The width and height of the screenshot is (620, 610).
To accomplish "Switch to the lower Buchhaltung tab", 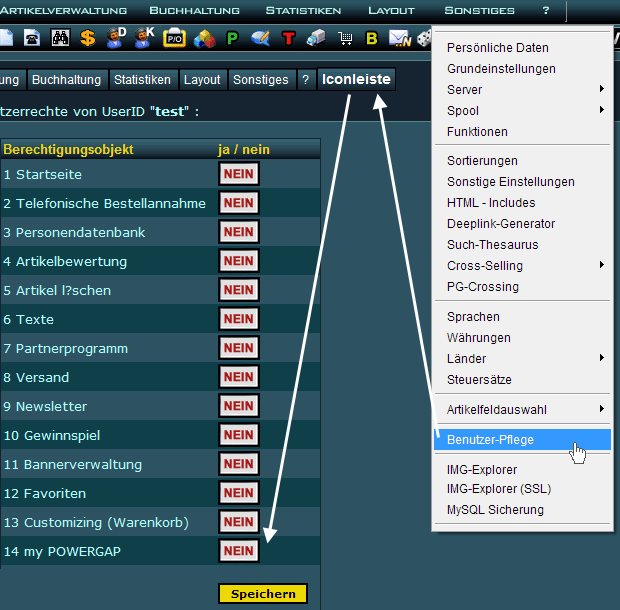I will click(x=66, y=80).
